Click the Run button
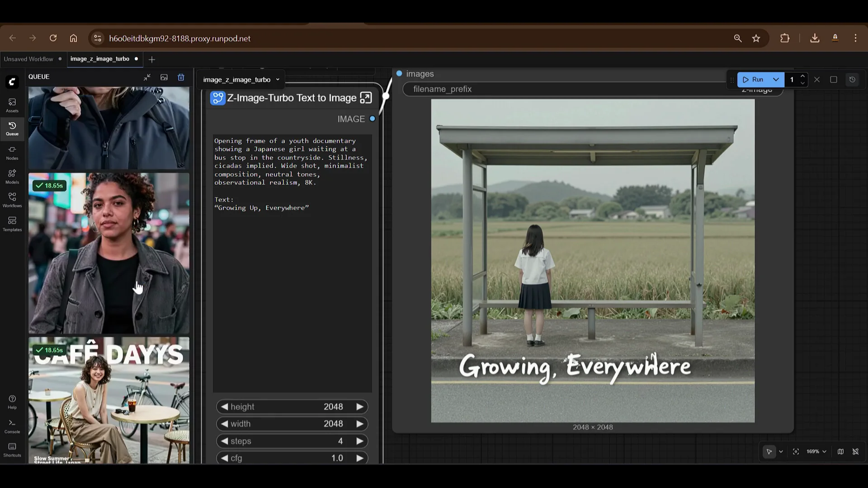Image resolution: width=868 pixels, height=488 pixels. coord(756,80)
